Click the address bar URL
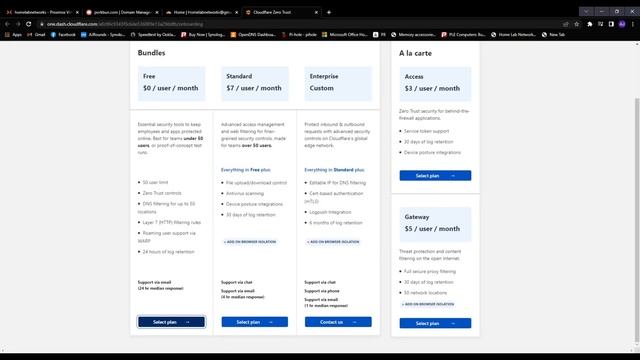 125,24
